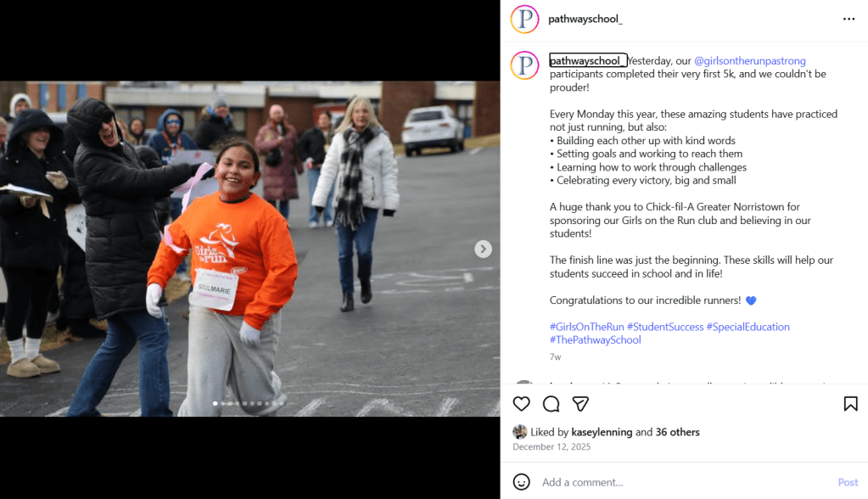Save post with bookmark icon
The image size is (868, 499).
(850, 404)
